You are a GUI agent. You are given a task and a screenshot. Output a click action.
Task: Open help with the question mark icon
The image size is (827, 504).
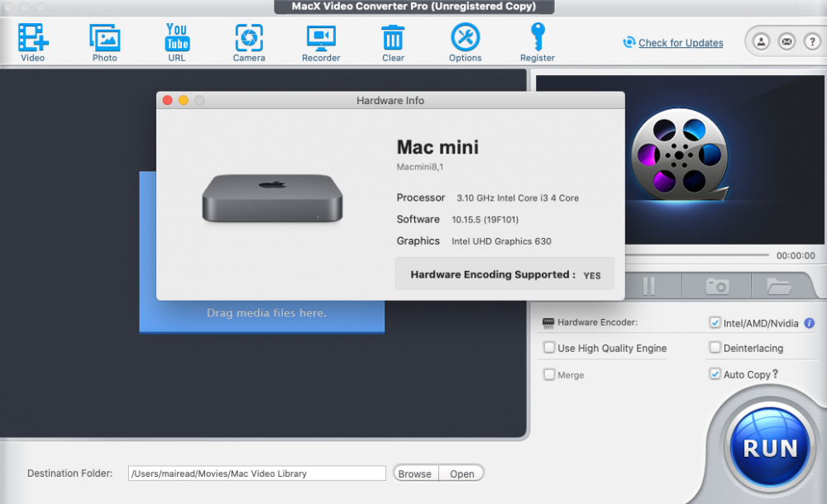812,41
